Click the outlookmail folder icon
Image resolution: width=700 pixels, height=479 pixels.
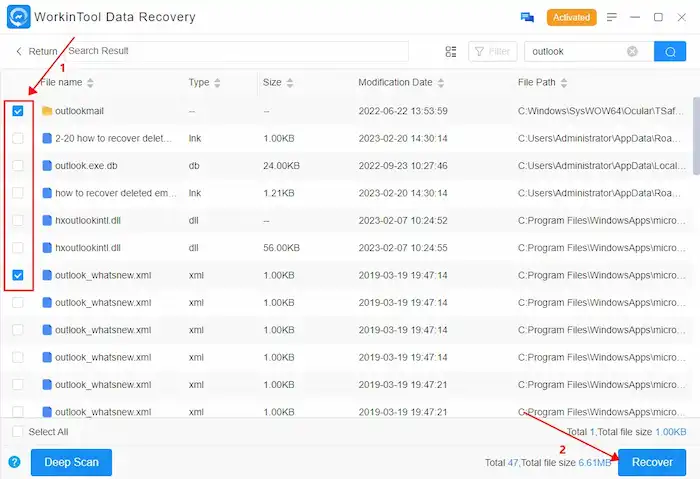[47, 111]
